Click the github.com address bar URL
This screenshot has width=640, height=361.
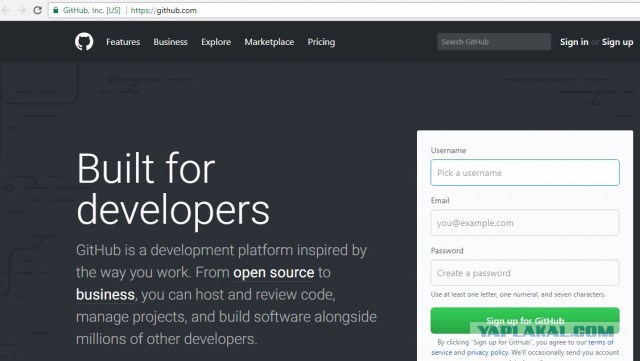coord(163,10)
